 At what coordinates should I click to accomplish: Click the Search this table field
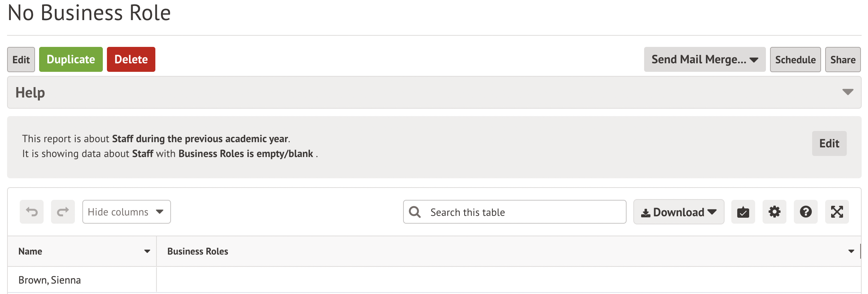pos(522,212)
